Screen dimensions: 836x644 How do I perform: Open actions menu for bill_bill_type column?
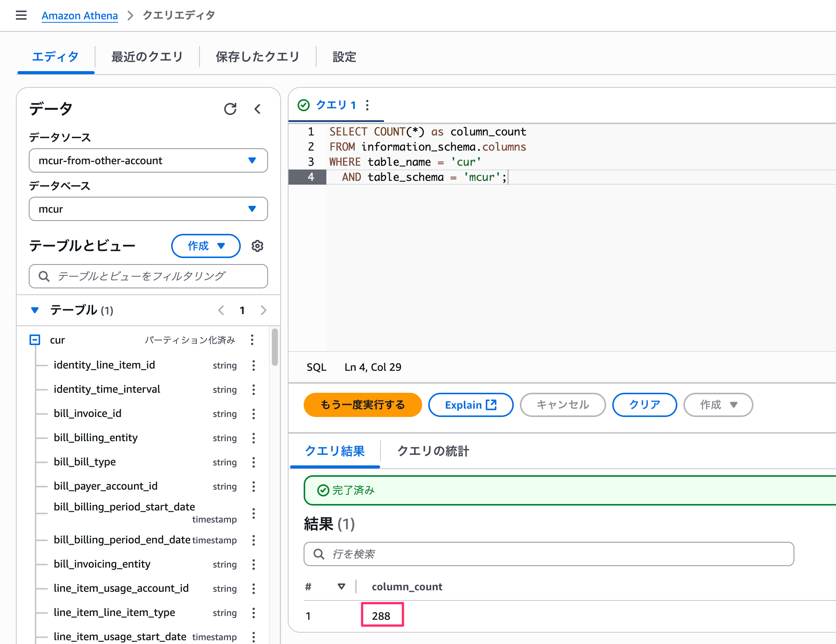click(253, 462)
